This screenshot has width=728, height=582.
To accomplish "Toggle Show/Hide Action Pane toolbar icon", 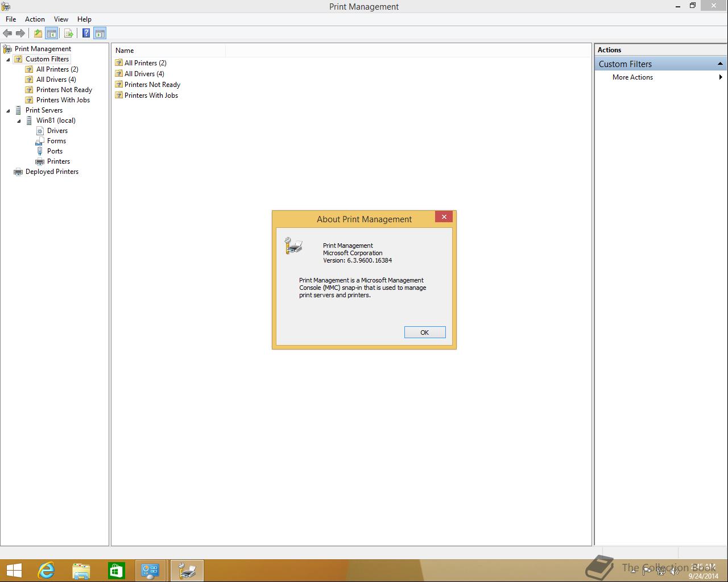I will 100,33.
